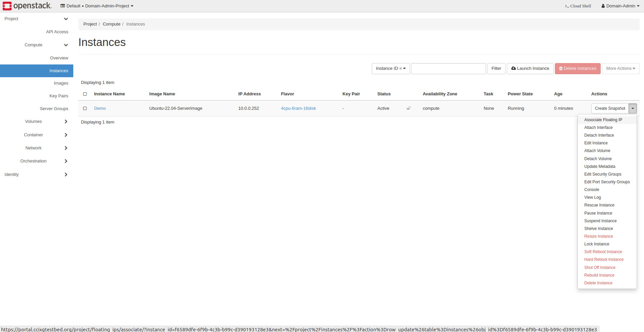Collapse the Compute section chevron

[66, 45]
